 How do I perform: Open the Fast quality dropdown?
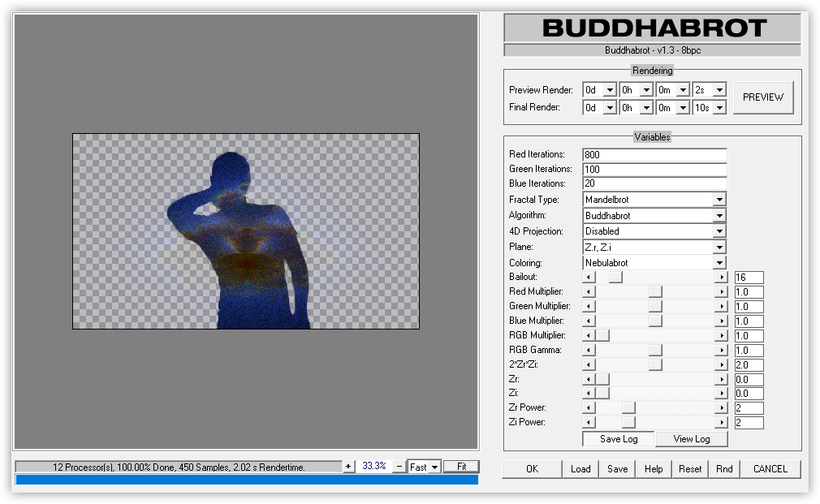(434, 467)
